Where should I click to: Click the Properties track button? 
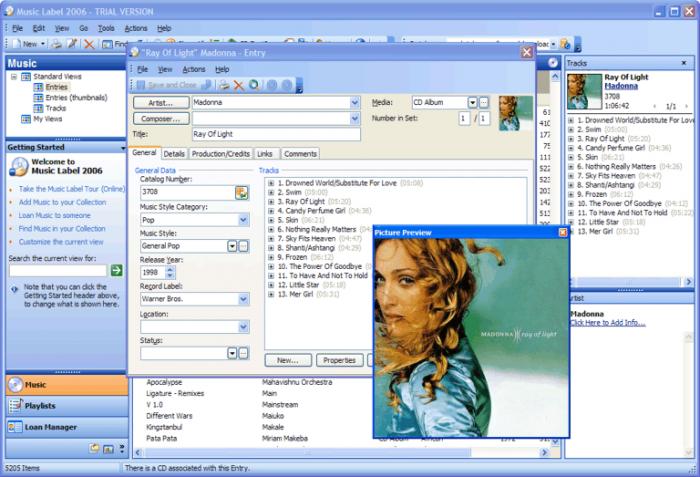click(339, 360)
